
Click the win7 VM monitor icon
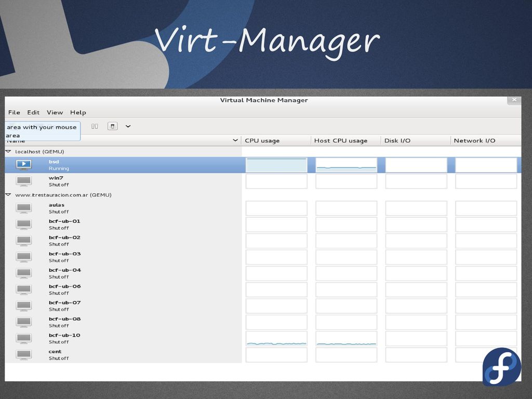pos(24,181)
